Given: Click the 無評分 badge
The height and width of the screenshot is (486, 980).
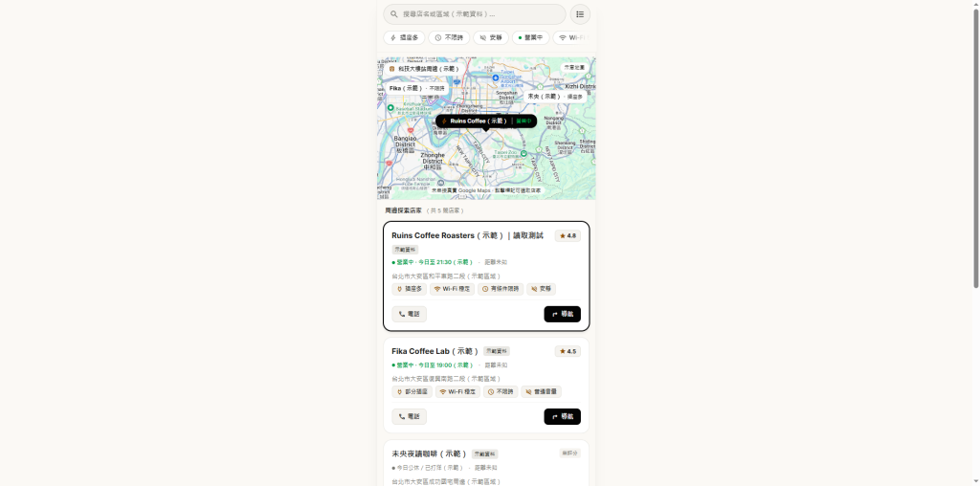Looking at the screenshot, I should 570,453.
